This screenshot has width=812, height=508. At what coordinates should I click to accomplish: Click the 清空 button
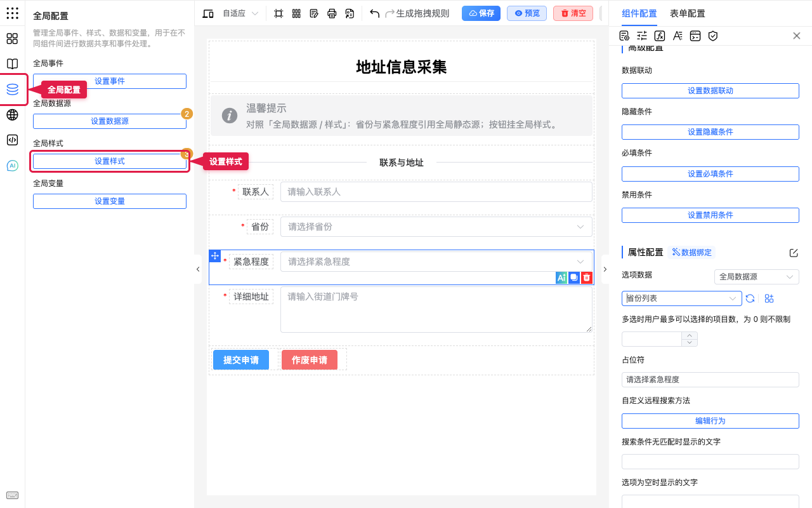(573, 13)
